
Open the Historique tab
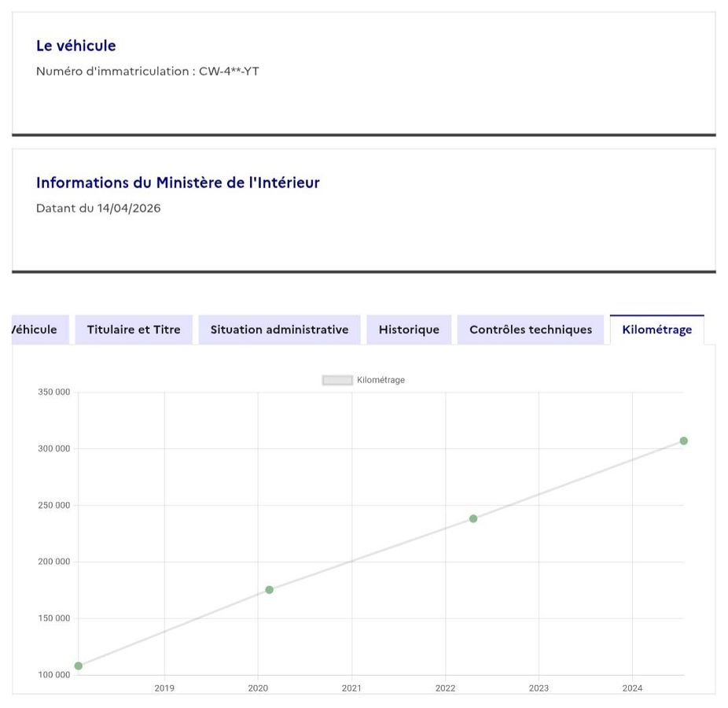click(x=409, y=330)
